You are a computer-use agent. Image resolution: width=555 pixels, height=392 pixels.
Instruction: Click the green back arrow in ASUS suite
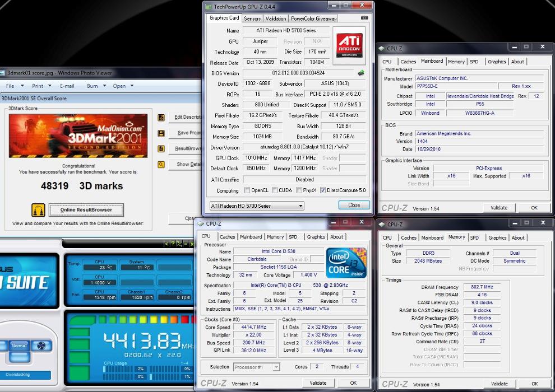(166, 244)
